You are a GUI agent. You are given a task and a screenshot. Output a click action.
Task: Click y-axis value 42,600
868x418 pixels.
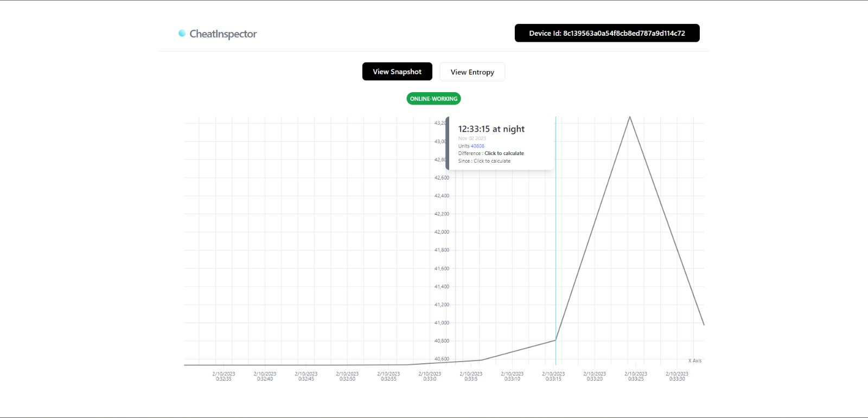442,178
